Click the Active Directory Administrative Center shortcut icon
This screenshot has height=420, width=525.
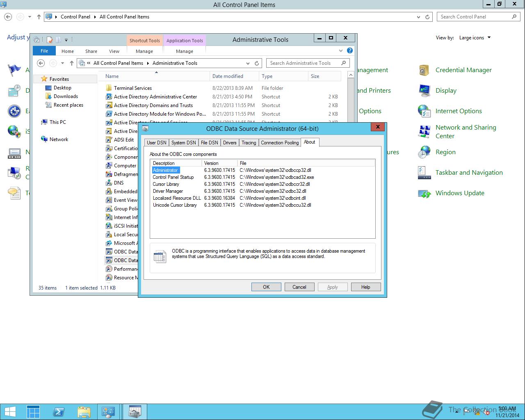[x=109, y=97]
